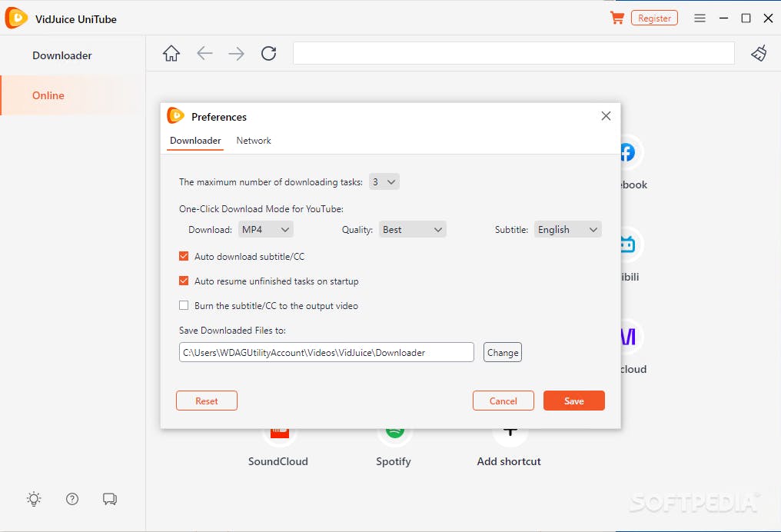The width and height of the screenshot is (781, 532).
Task: Open the help question mark icon
Action: point(72,499)
